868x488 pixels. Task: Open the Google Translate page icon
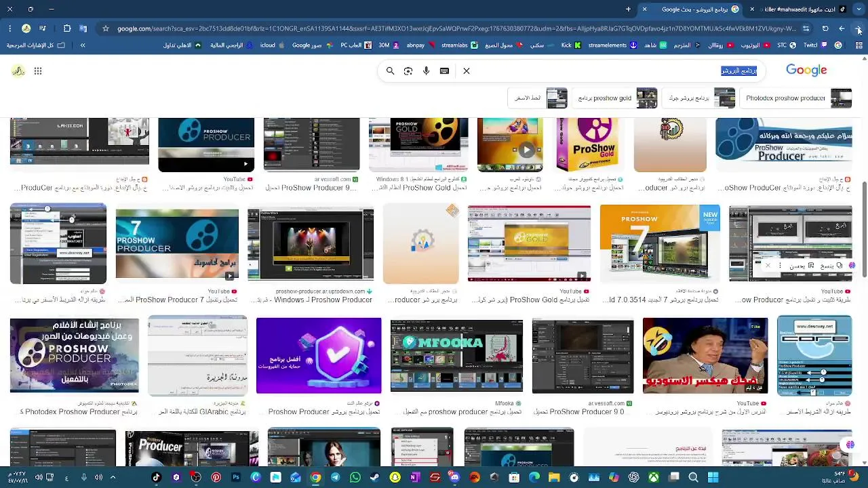click(83, 28)
